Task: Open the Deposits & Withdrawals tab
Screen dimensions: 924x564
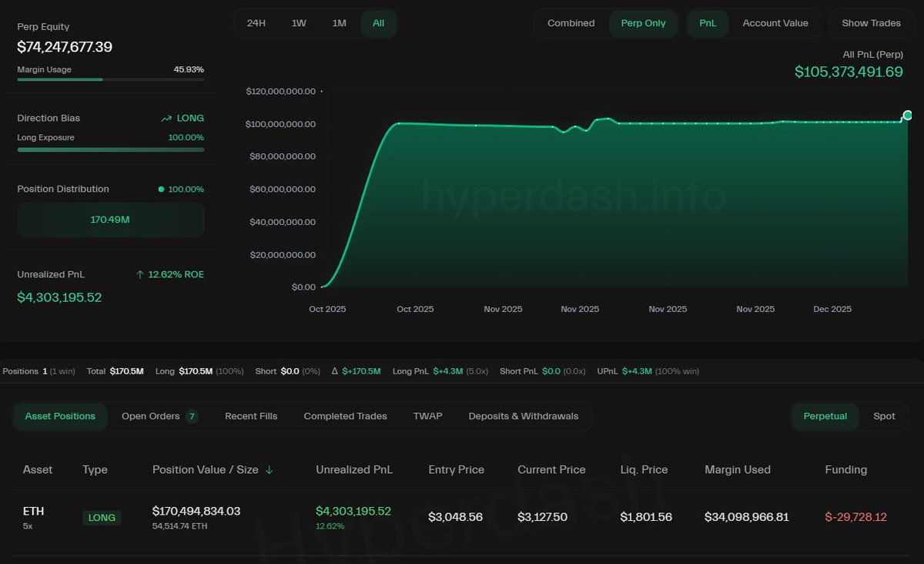Action: [x=524, y=416]
